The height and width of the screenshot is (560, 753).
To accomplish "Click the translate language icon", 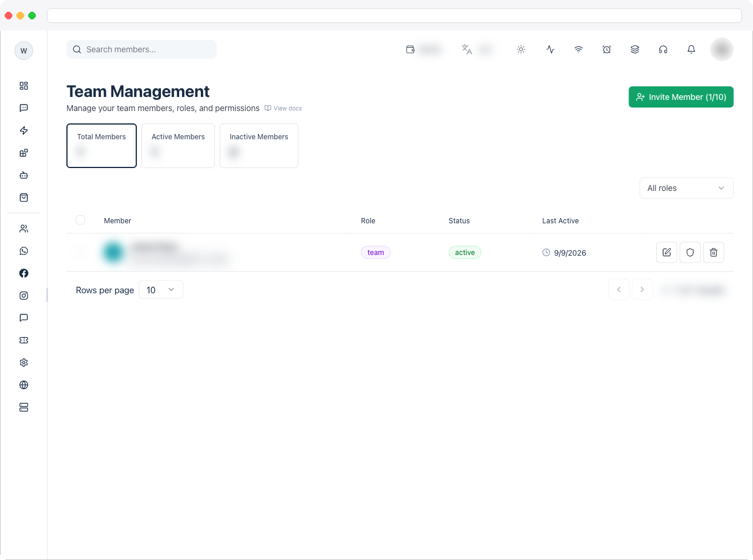I will 467,49.
